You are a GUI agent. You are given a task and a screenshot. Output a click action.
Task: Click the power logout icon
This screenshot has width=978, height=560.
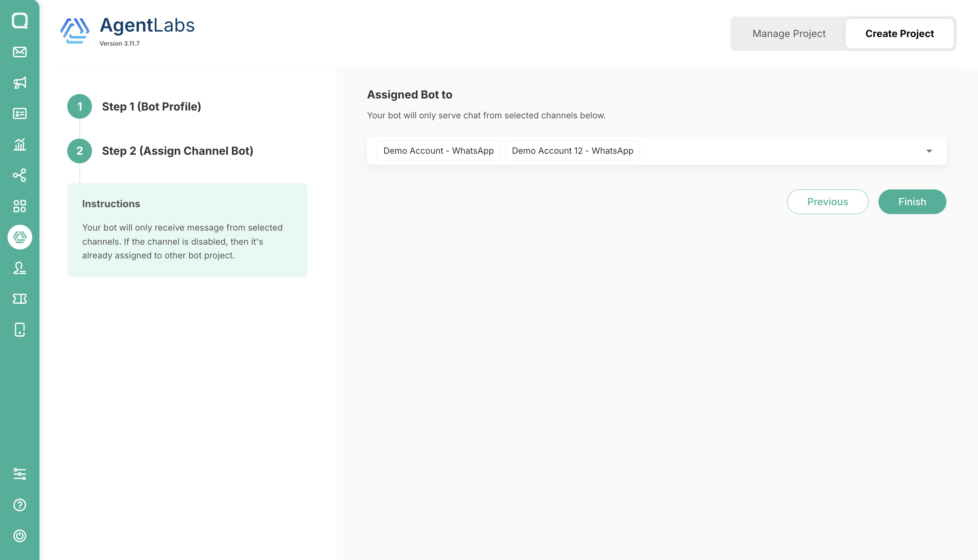[x=20, y=536]
